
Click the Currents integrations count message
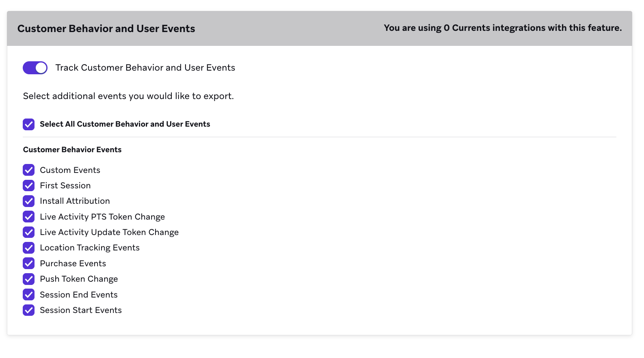(502, 28)
